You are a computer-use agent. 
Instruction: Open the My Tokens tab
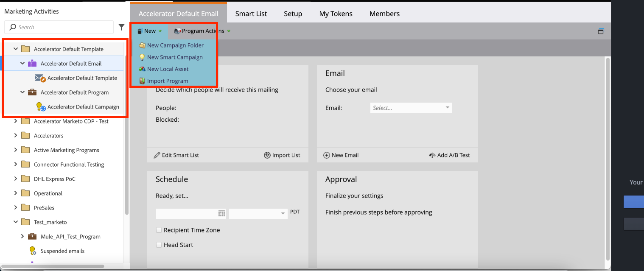pyautogui.click(x=336, y=14)
